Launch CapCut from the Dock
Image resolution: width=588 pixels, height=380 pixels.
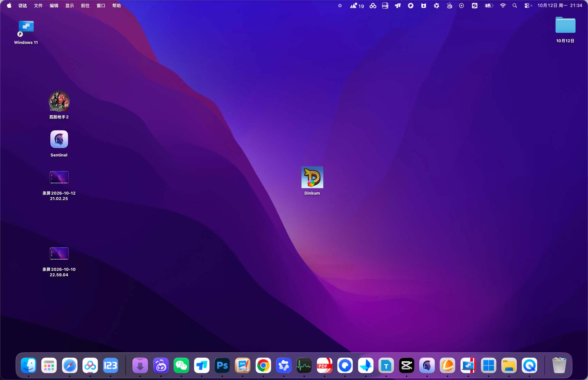(x=407, y=365)
